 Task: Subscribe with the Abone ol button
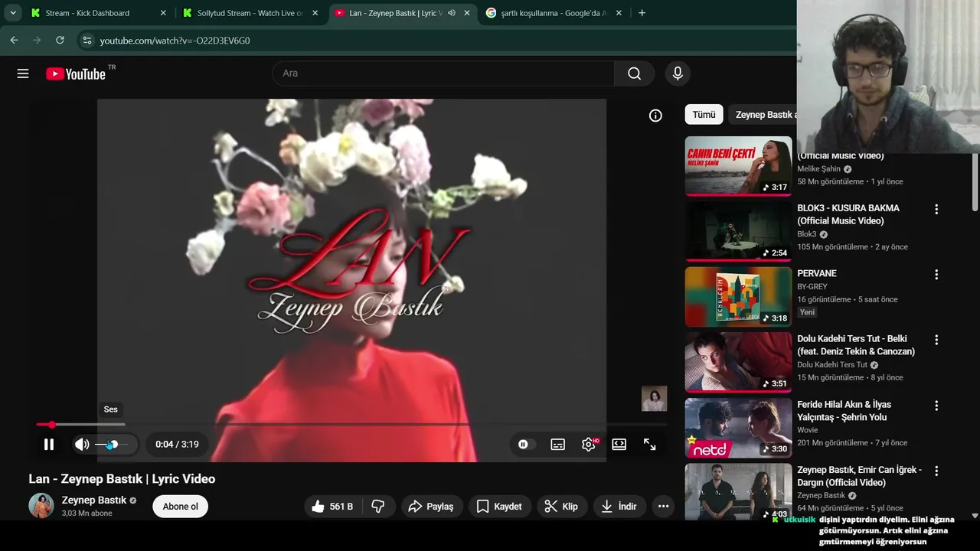click(181, 506)
